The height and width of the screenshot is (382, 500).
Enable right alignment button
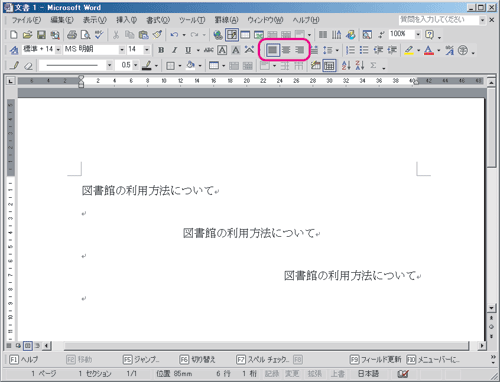pyautogui.click(x=300, y=50)
